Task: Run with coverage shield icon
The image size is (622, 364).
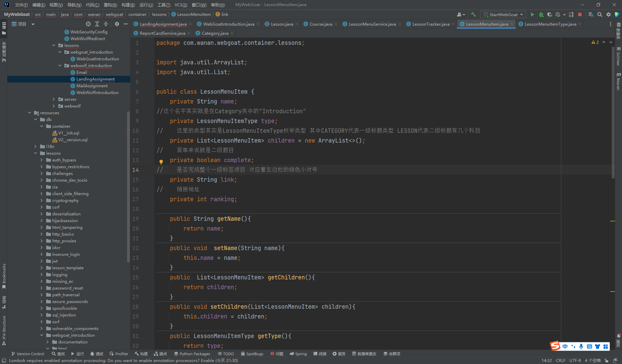Action: coord(550,14)
